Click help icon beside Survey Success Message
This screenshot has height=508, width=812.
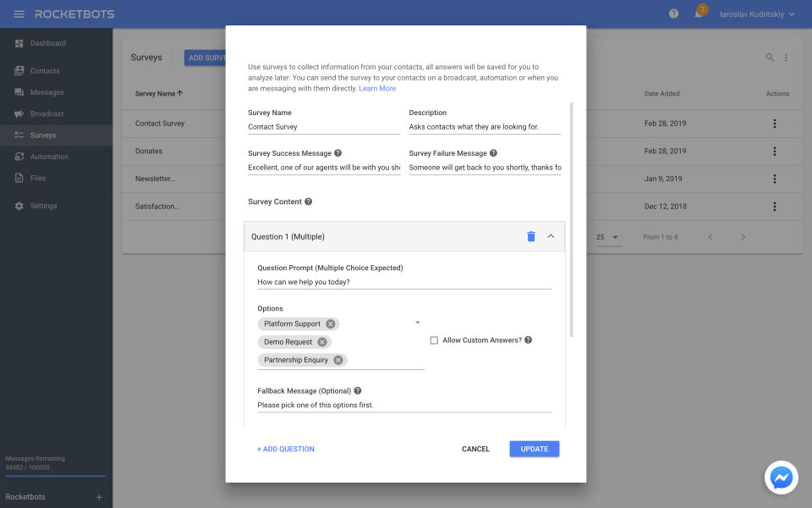click(x=337, y=153)
